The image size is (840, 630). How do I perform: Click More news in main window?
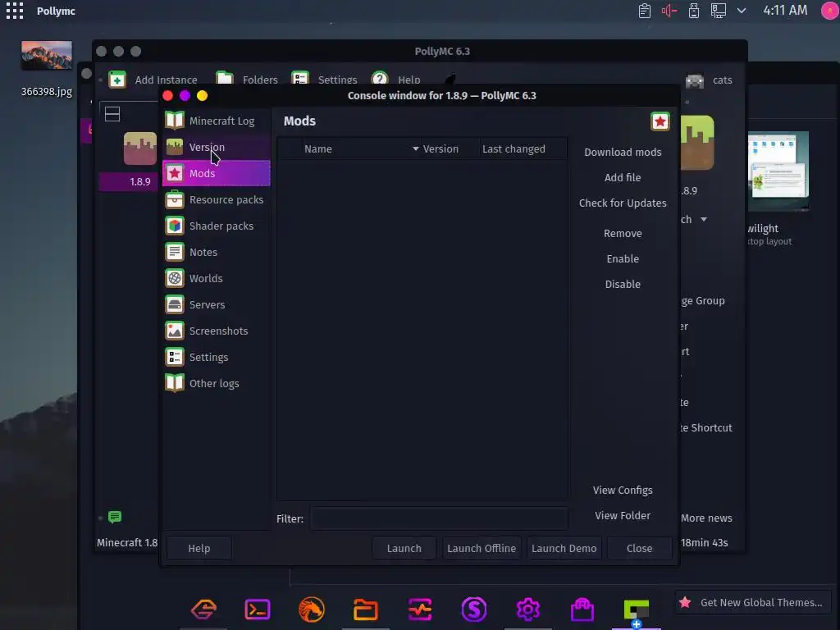point(706,518)
